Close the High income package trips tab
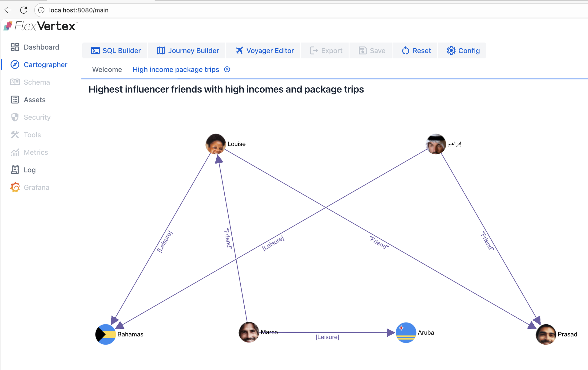588x370 pixels. click(227, 70)
